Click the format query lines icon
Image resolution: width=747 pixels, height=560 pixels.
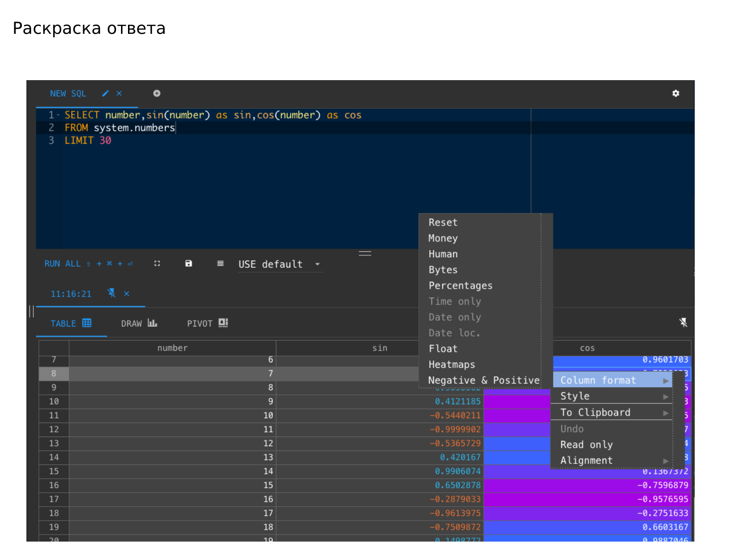(x=220, y=264)
